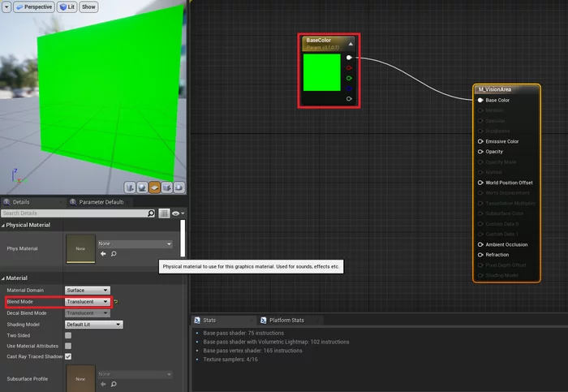Image resolution: width=568 pixels, height=392 pixels.
Task: Enable the Two Sided checkbox
Action: coord(68,335)
